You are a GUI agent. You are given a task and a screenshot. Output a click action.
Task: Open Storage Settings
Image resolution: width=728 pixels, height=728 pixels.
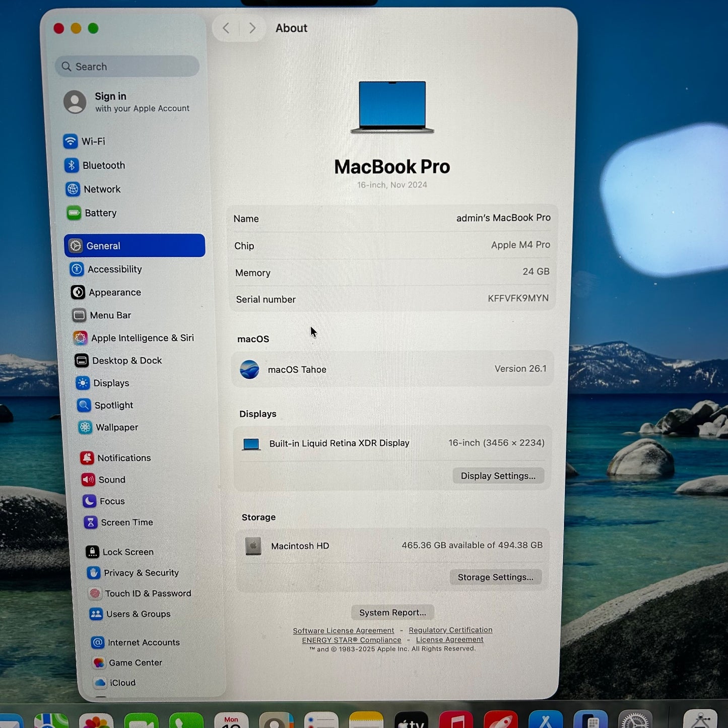pyautogui.click(x=495, y=577)
